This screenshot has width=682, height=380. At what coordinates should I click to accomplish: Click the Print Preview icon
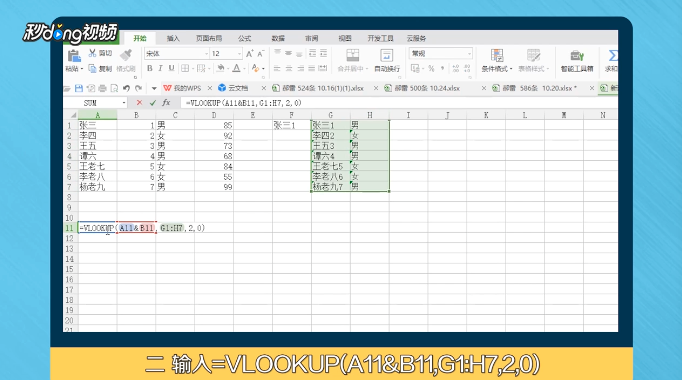[x=114, y=88]
